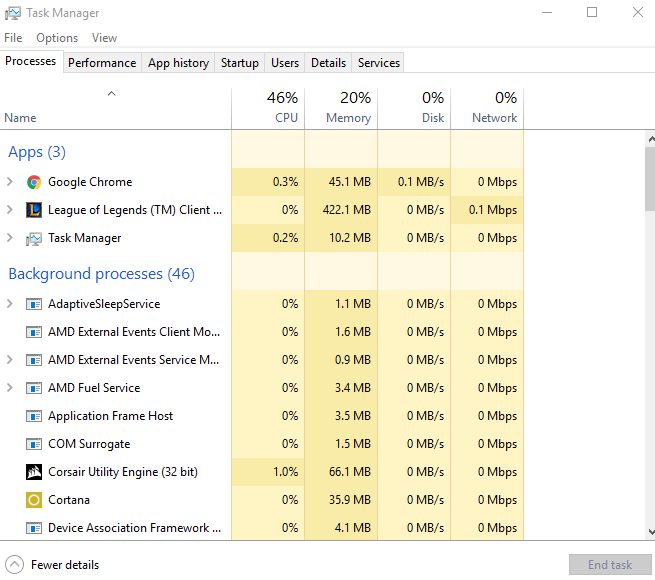Click Chrome's 0.1 MB/s disk value
This screenshot has height=580, width=655.
[421, 182]
